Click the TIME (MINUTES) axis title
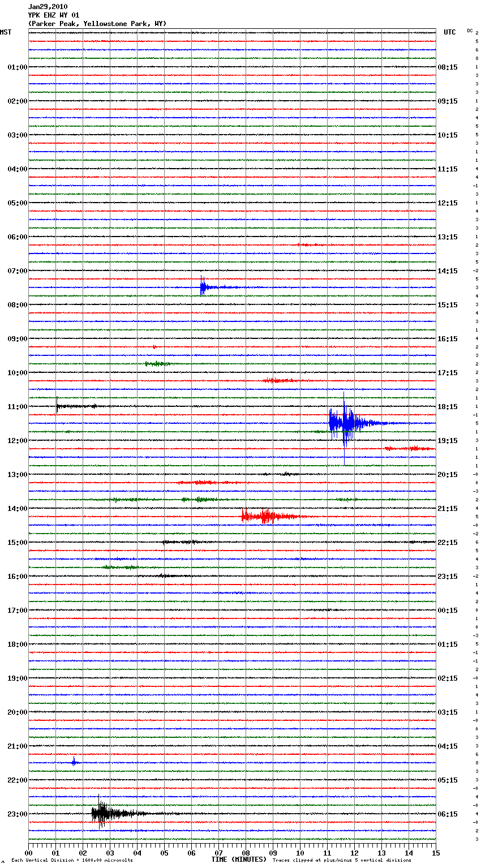The height and width of the screenshot is (868, 481). pos(239,860)
